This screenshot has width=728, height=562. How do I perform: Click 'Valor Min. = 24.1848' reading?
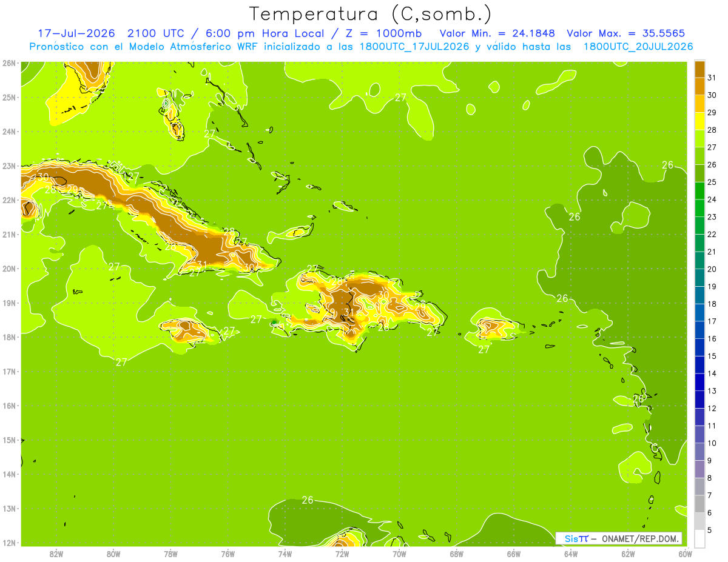click(497, 33)
